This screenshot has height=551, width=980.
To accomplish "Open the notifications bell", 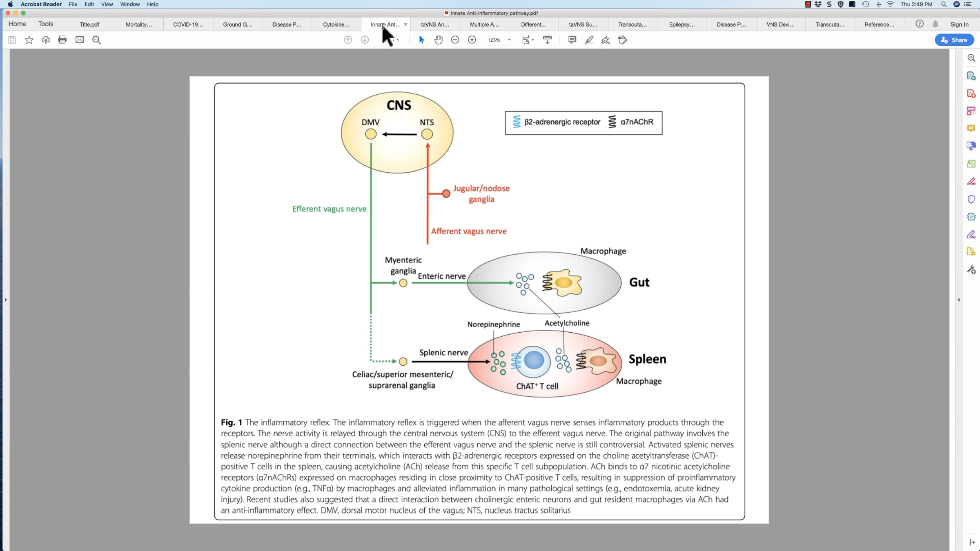I will [935, 24].
